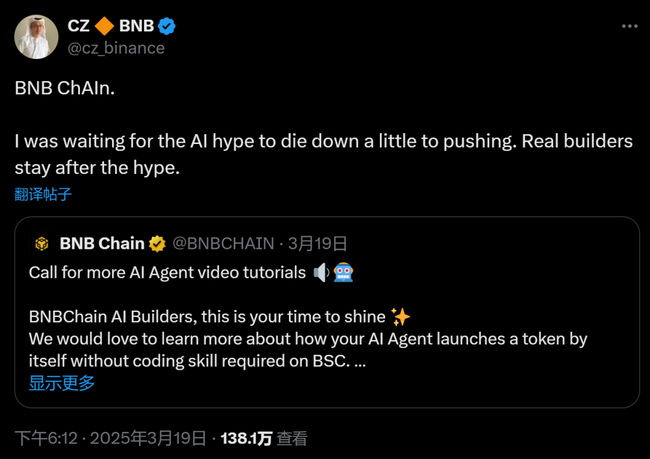
Task: Open the @cz_binance handle link
Action: (x=116, y=47)
